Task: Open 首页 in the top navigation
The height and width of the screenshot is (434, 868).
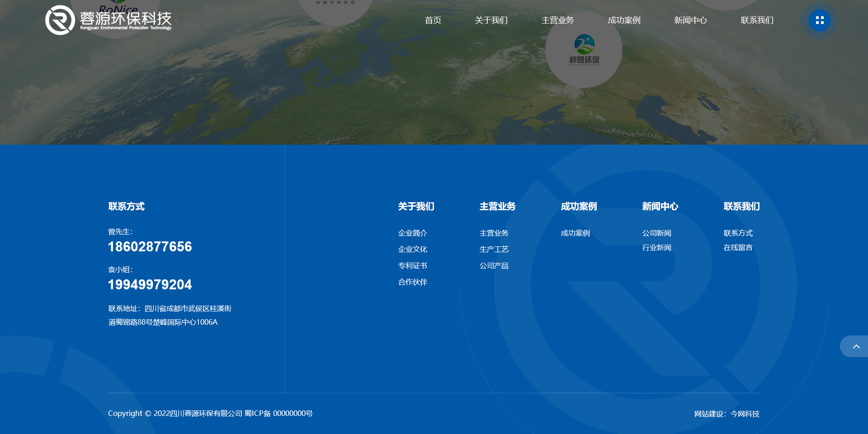Action: pos(433,20)
